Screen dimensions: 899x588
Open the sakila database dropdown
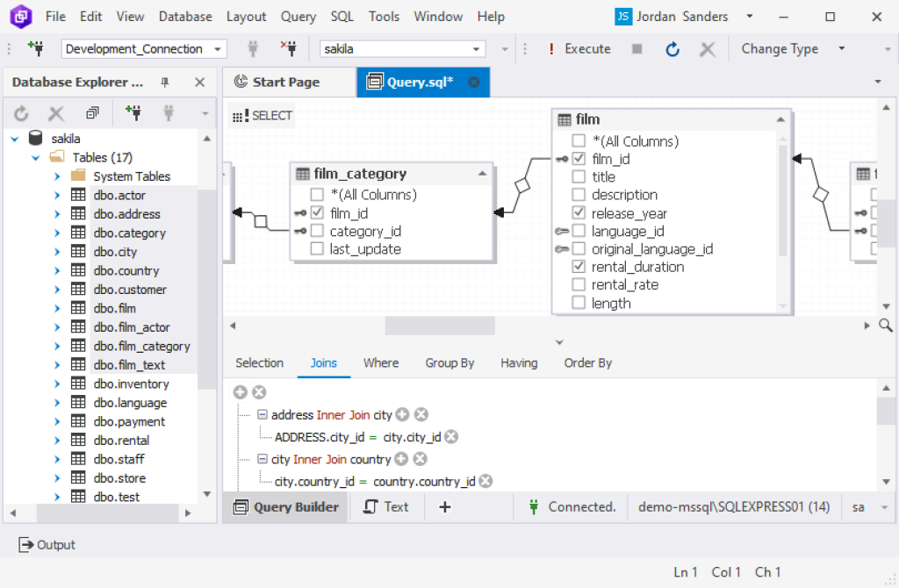(x=477, y=48)
